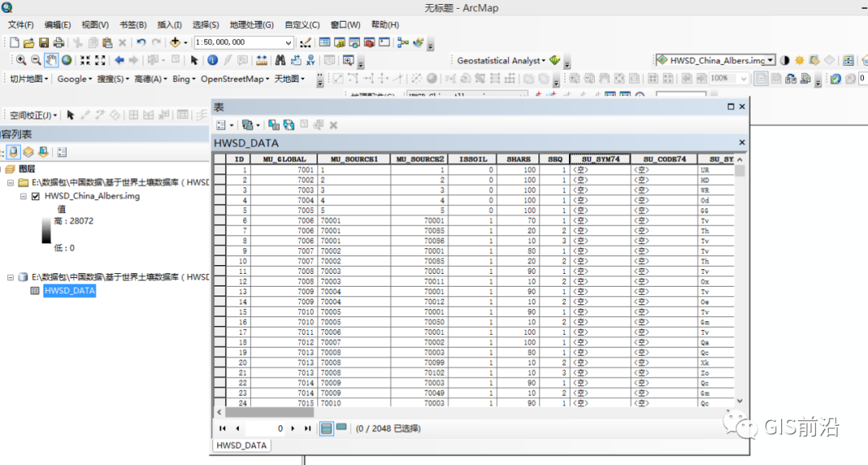Zoom to Full Extent globe
Screen dimensions: 868x465
coord(67,60)
